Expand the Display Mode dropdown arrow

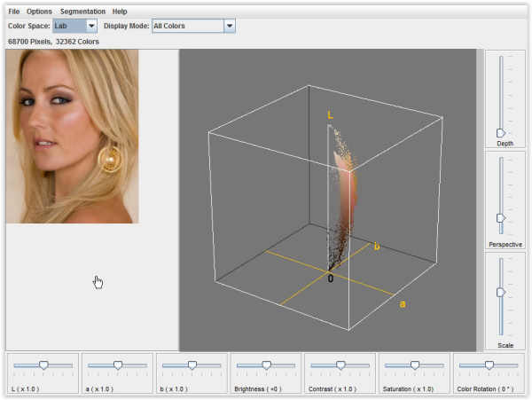click(230, 27)
